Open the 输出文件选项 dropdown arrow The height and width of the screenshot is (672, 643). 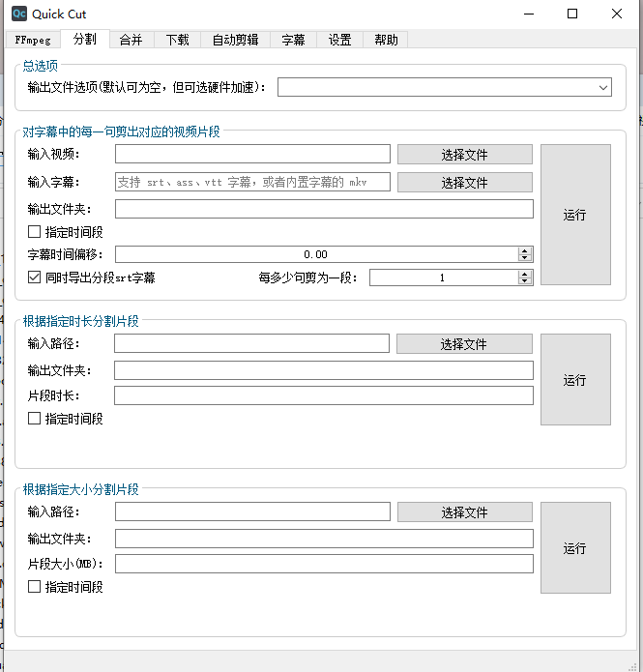[x=603, y=87]
